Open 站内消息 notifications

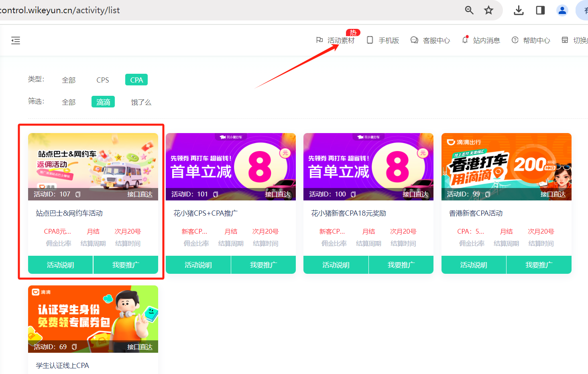481,40
